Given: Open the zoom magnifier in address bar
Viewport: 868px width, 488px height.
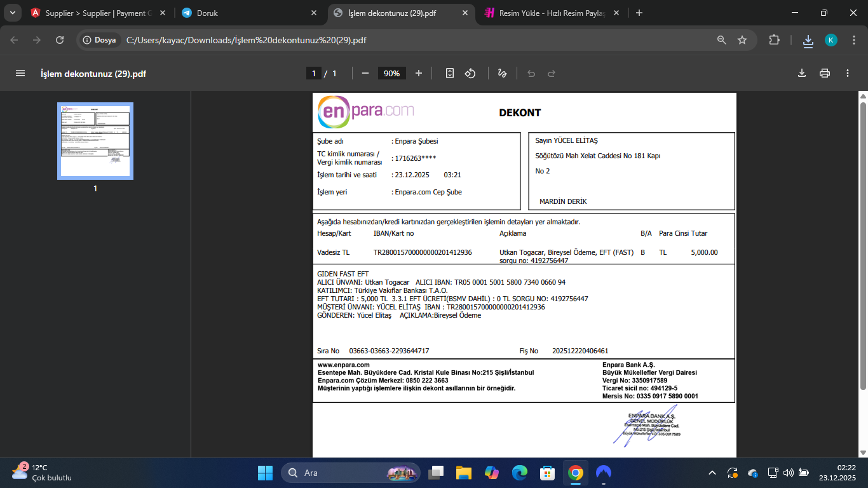Looking at the screenshot, I should point(722,39).
